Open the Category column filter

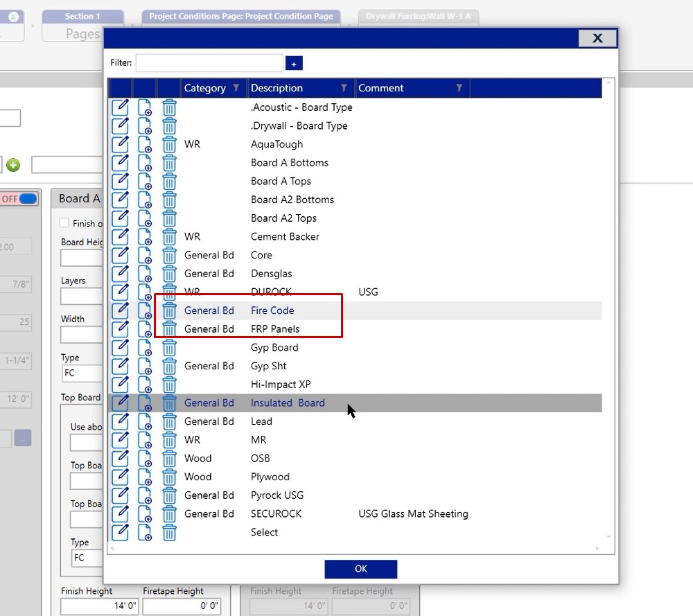(236, 88)
